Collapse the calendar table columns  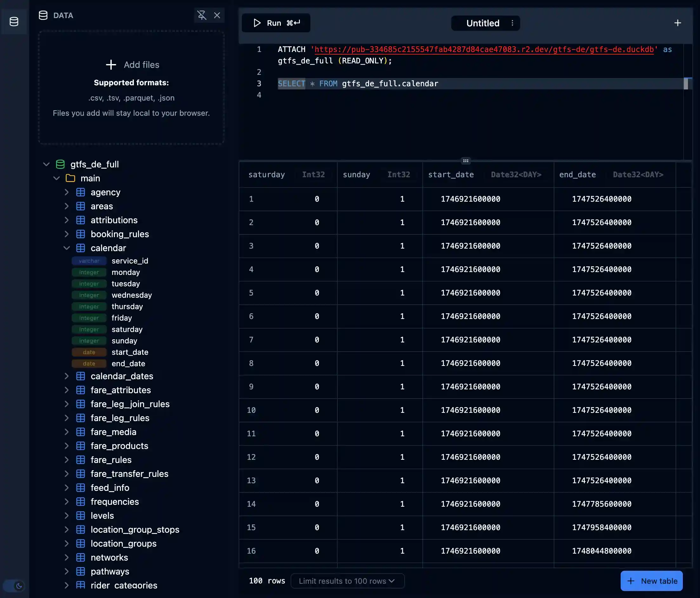(x=67, y=248)
